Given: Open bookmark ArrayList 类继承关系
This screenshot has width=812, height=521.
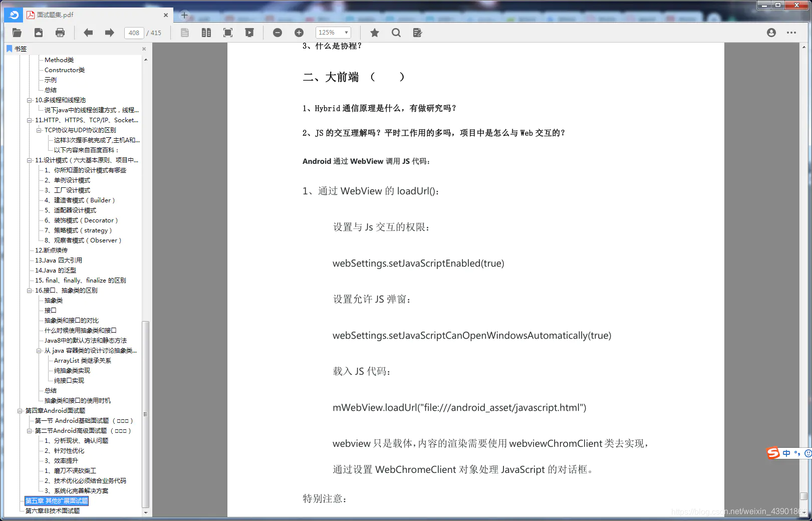Looking at the screenshot, I should coord(83,361).
